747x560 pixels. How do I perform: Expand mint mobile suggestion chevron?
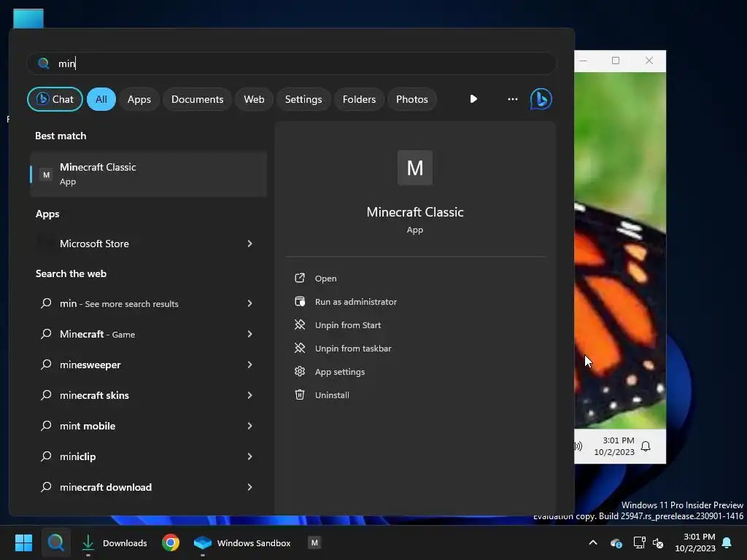[x=249, y=426]
